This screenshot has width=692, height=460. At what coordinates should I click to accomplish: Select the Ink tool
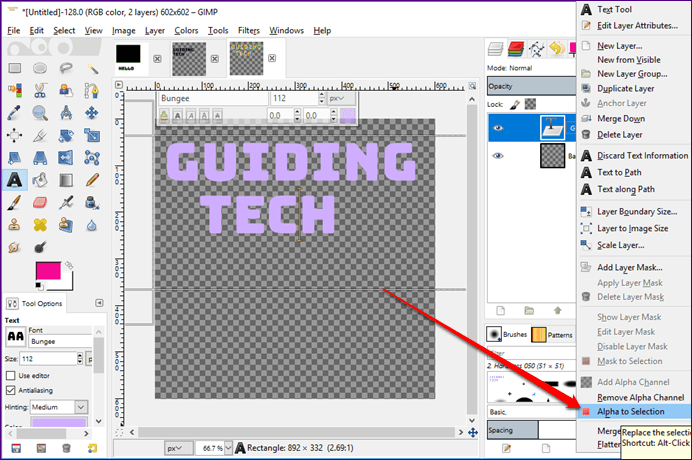point(92,203)
